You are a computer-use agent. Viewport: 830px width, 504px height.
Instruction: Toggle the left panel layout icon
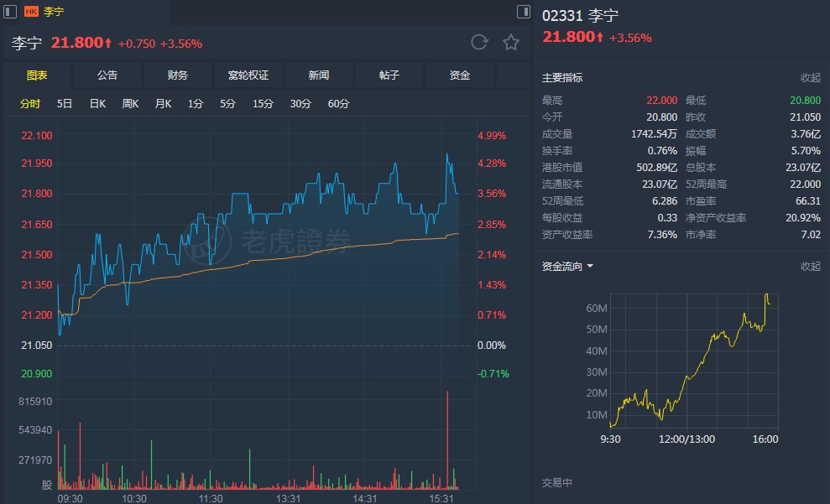[x=10, y=12]
